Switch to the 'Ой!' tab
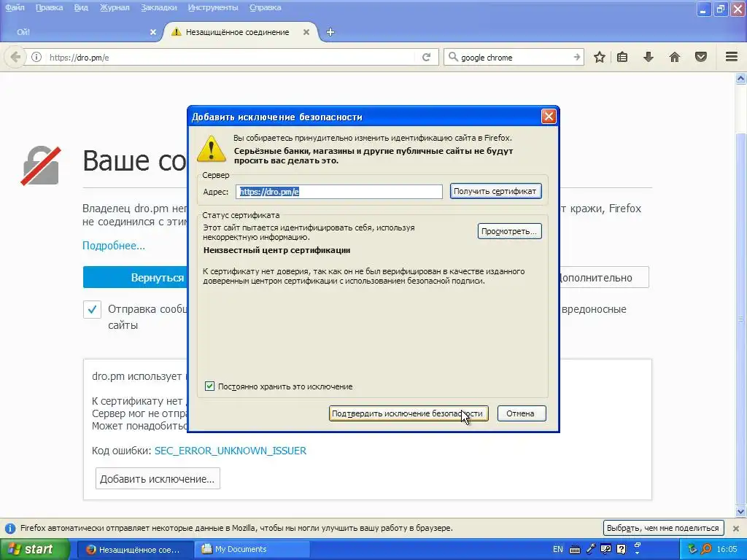This screenshot has height=560, width=747. [81, 32]
